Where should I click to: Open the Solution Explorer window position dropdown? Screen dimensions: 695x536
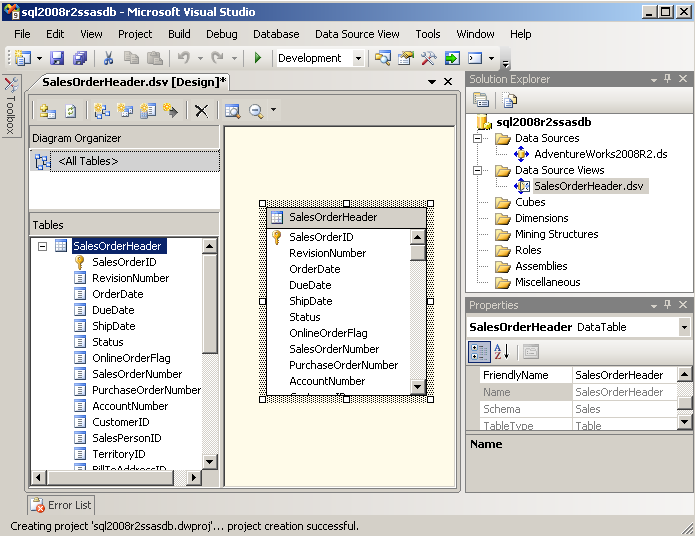point(654,80)
